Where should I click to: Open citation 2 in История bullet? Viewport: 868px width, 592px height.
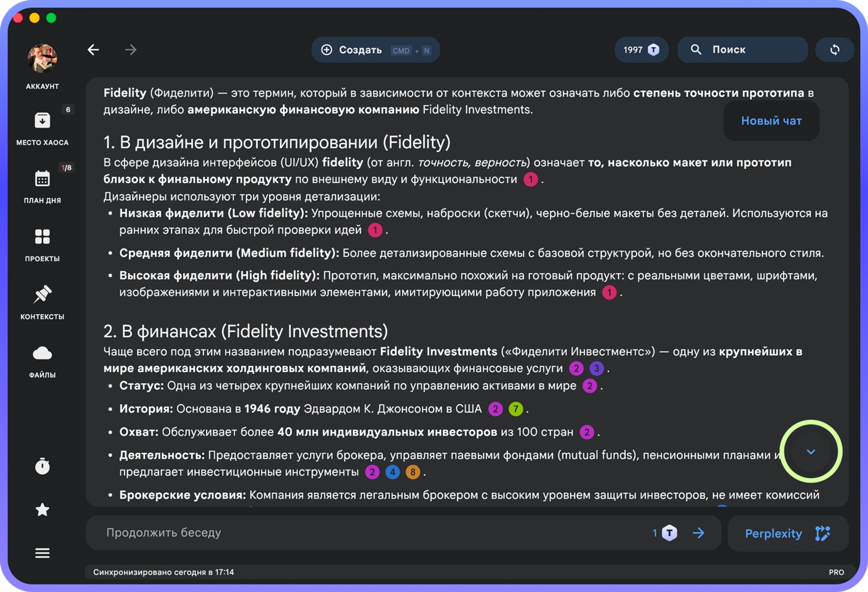click(x=495, y=409)
